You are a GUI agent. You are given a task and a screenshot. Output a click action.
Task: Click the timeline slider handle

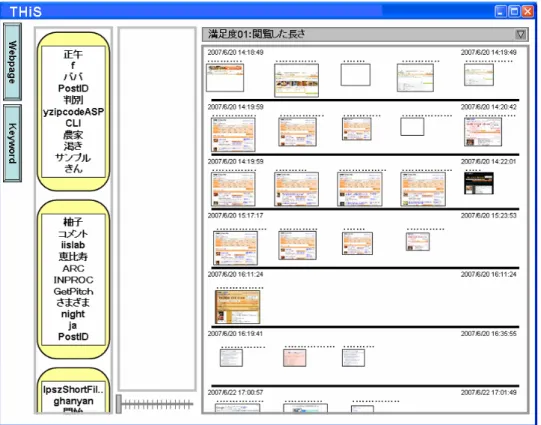(118, 404)
